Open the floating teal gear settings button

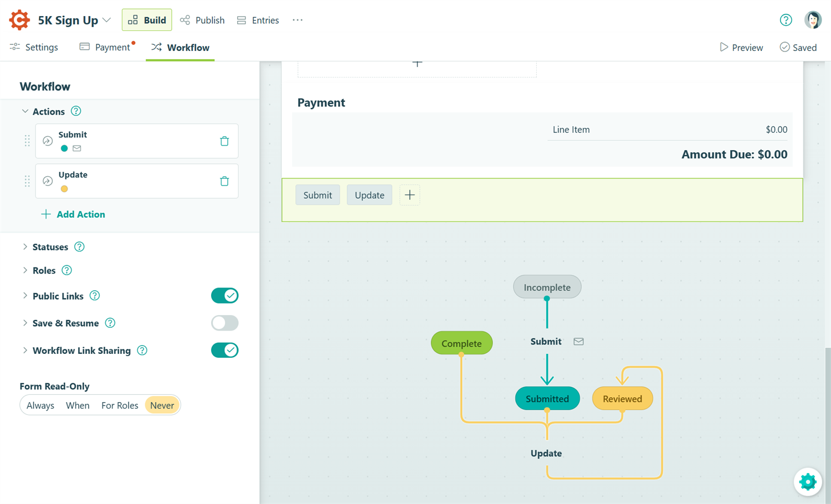point(808,482)
